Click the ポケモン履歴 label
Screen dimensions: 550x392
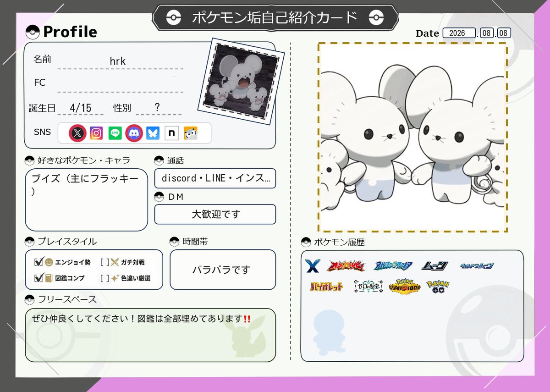(x=340, y=242)
